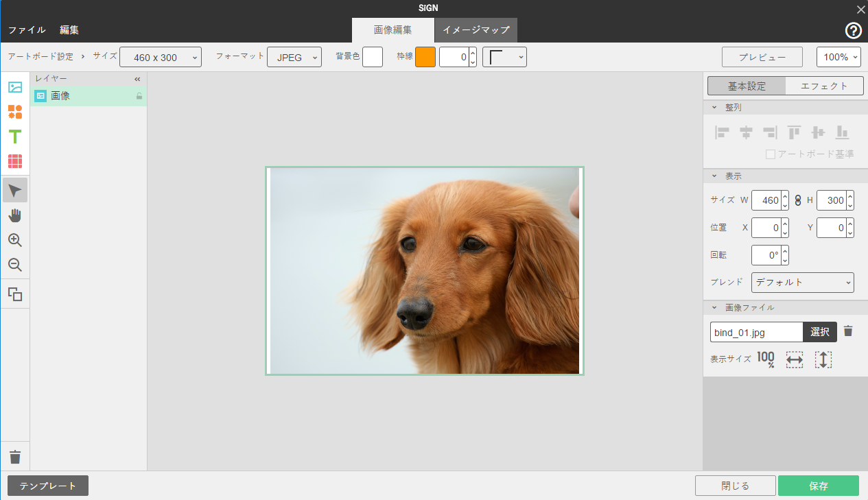Select the エフェクト tab
This screenshot has height=500, width=868.
(824, 86)
